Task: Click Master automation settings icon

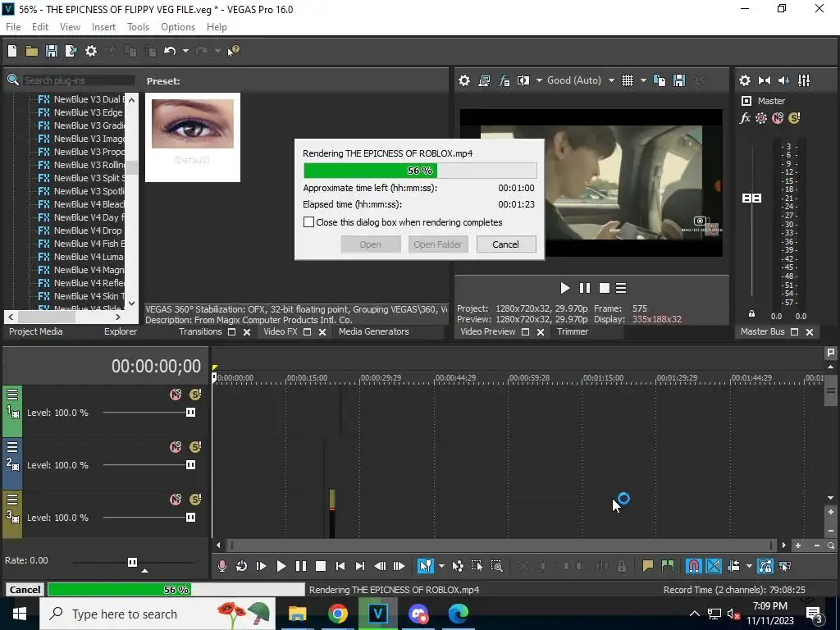Action: click(x=761, y=118)
